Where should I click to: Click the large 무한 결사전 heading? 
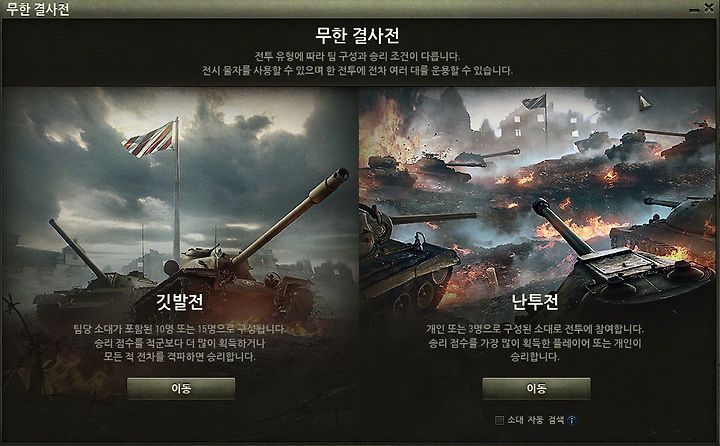click(357, 35)
